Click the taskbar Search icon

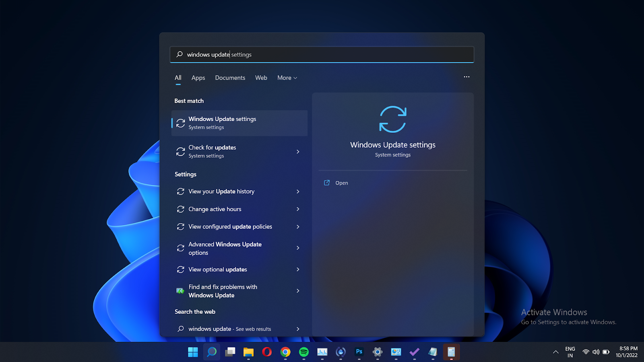pyautogui.click(x=211, y=352)
